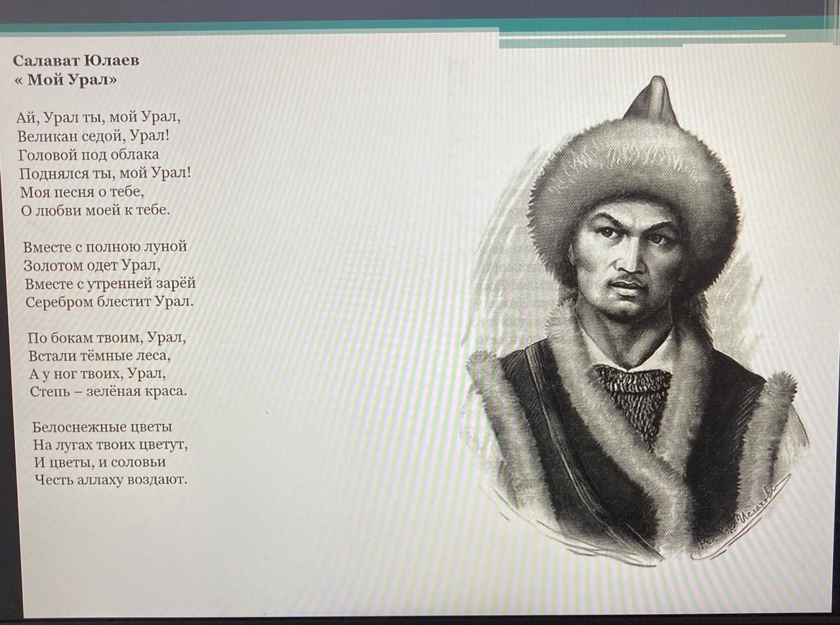Click the line "Степь – зелёная краса."
The image size is (840, 625).
109,391
